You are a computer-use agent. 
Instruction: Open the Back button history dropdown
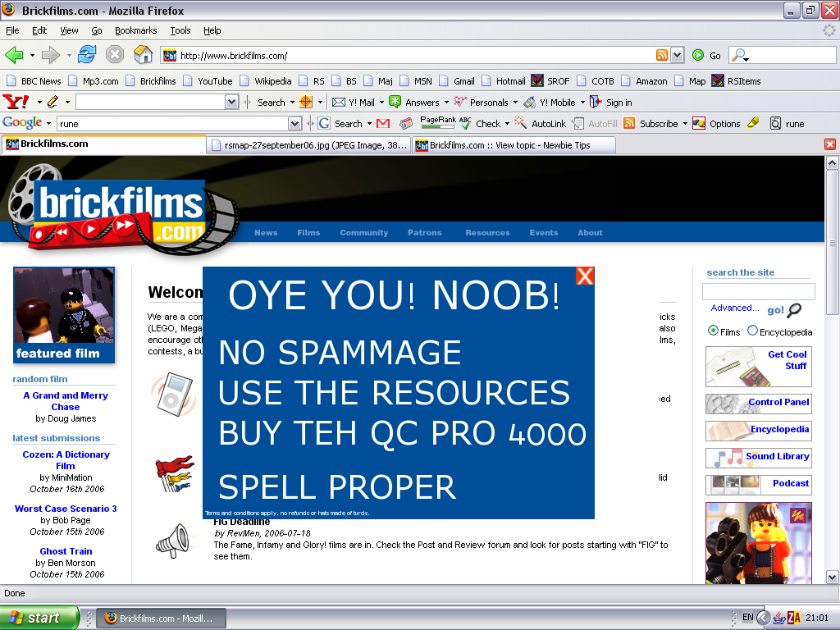coord(32,55)
